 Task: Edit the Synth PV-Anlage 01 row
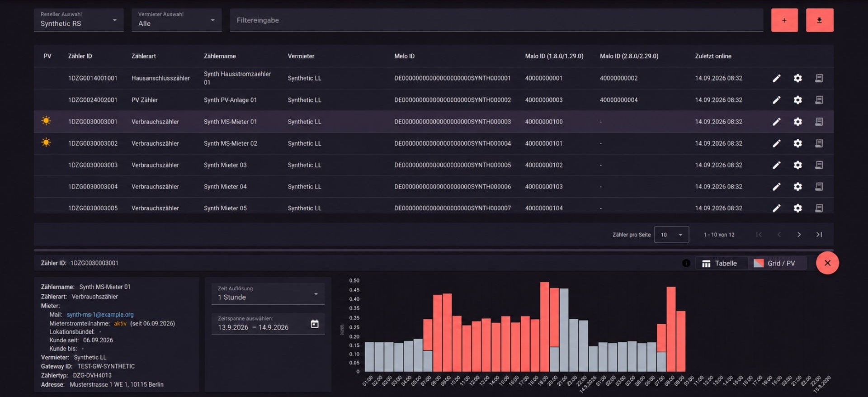tap(776, 100)
